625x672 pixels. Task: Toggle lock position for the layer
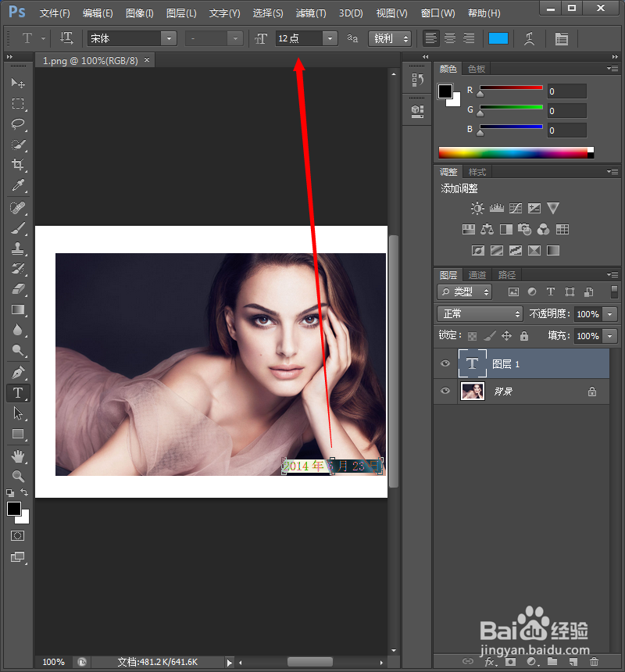click(x=507, y=335)
